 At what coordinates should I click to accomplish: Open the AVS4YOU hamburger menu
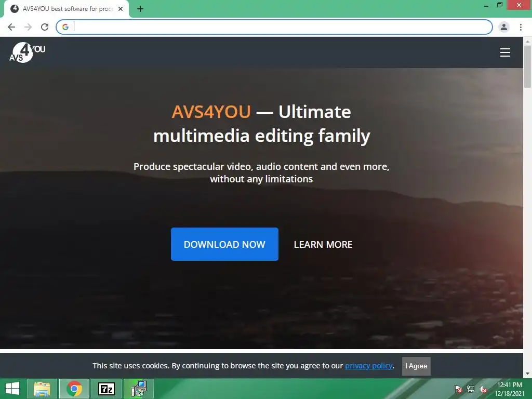[x=505, y=52]
